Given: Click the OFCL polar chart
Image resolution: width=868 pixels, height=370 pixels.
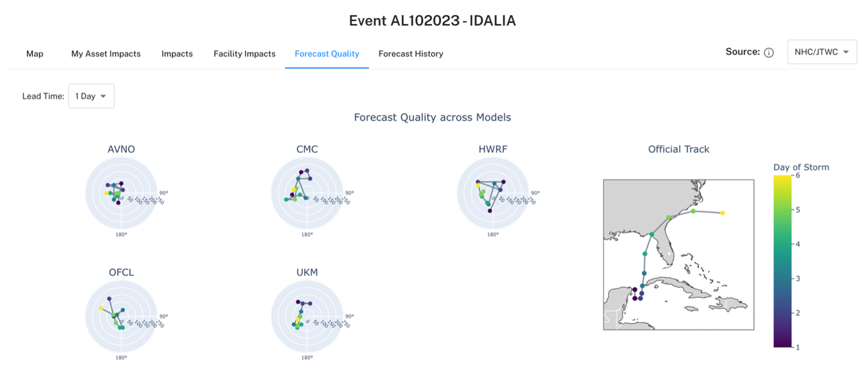Looking at the screenshot, I should click(x=120, y=316).
